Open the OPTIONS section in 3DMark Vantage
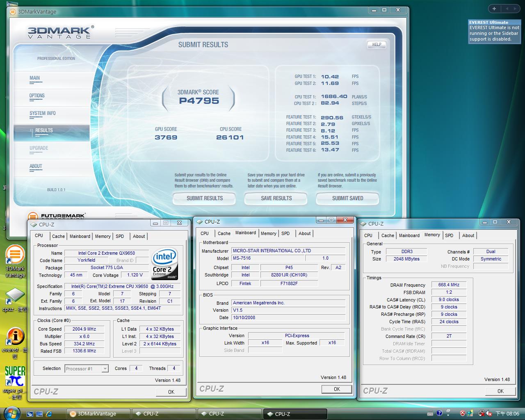This screenshot has width=525, height=420. (37, 96)
